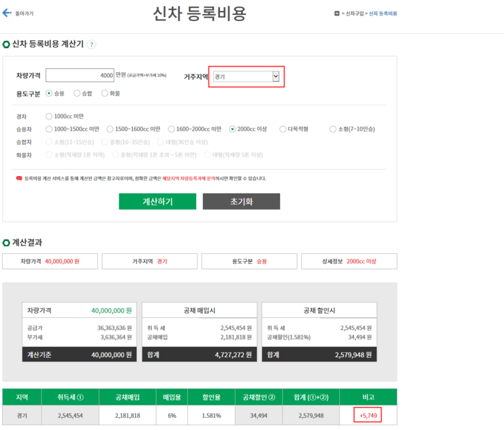Click the 돌아가기 back link text
The height and width of the screenshot is (430, 504).
[x=24, y=14]
